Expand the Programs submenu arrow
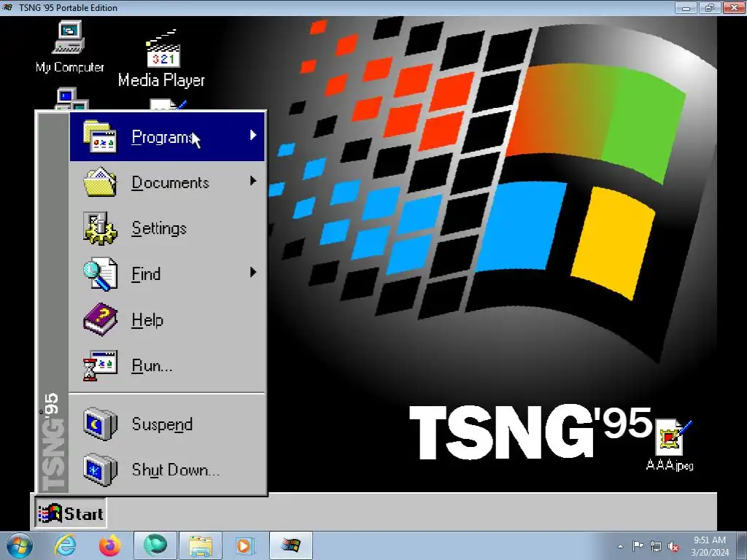Image resolution: width=747 pixels, height=560 pixels. pyautogui.click(x=253, y=135)
